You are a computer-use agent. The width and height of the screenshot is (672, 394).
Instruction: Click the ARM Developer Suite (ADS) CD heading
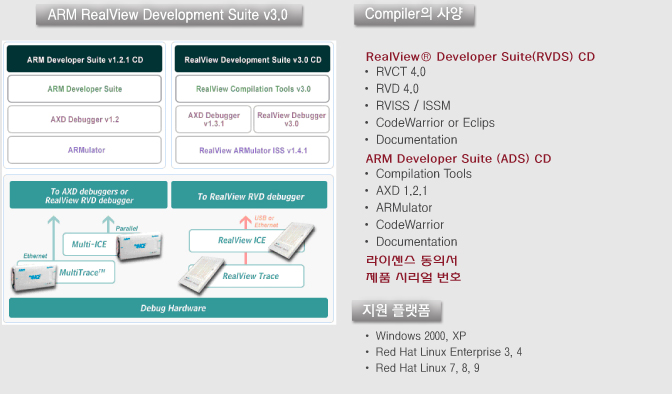[x=458, y=159]
